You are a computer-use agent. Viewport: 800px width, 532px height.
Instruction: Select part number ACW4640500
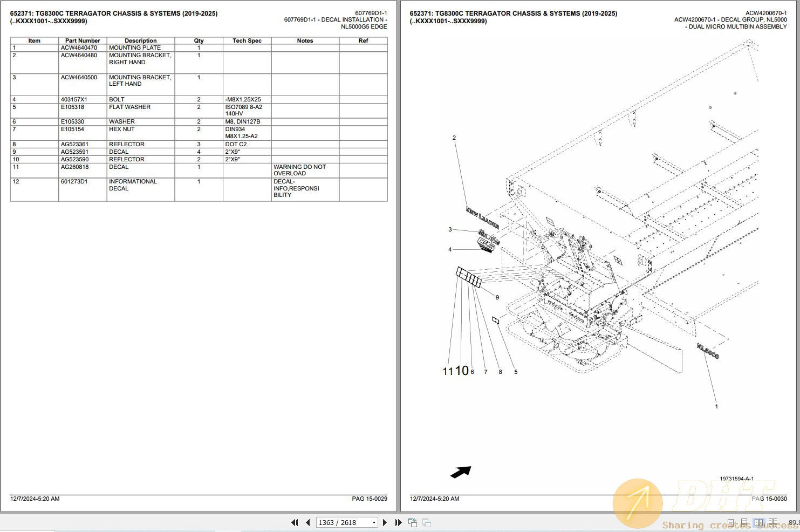point(79,77)
